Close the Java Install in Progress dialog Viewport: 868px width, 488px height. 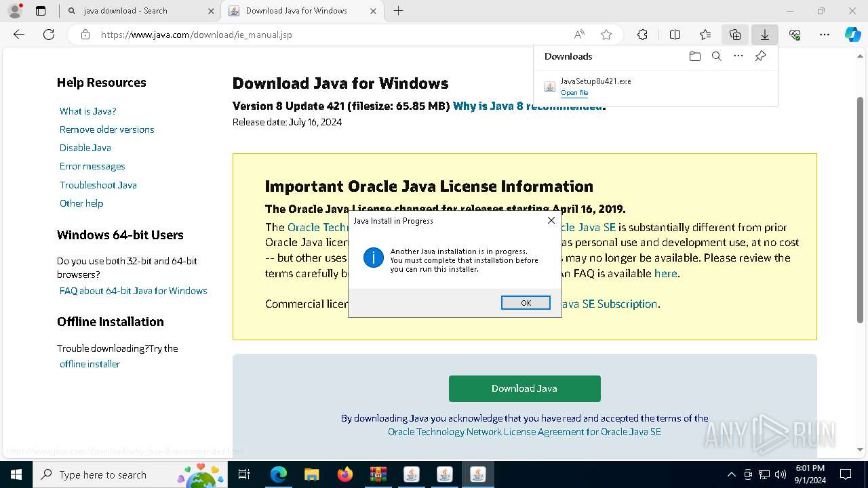point(551,220)
